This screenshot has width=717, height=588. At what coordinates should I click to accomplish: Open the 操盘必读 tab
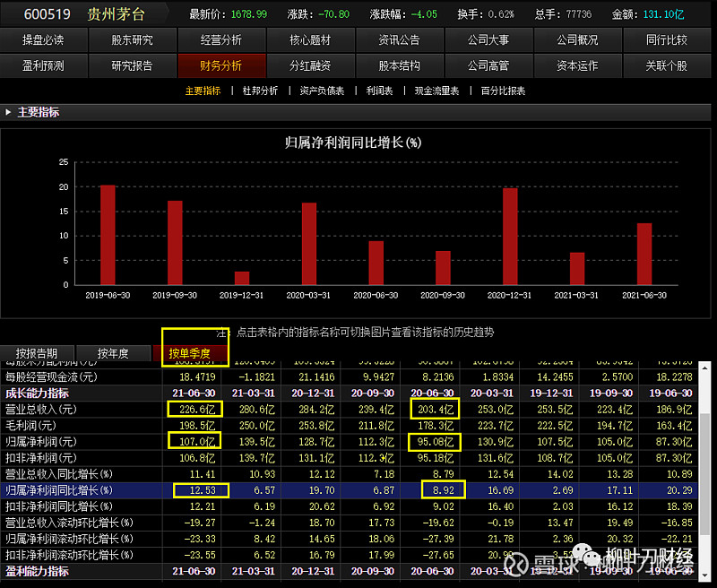coord(43,40)
